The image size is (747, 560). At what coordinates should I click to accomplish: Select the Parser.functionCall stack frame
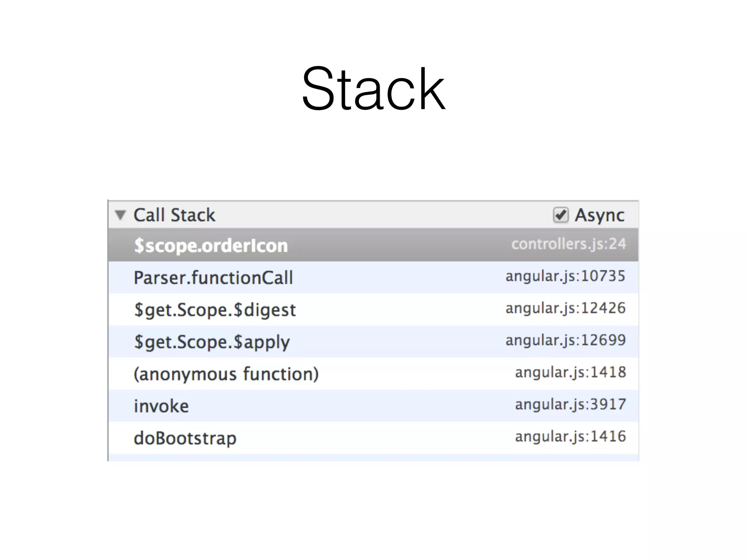pos(373,277)
